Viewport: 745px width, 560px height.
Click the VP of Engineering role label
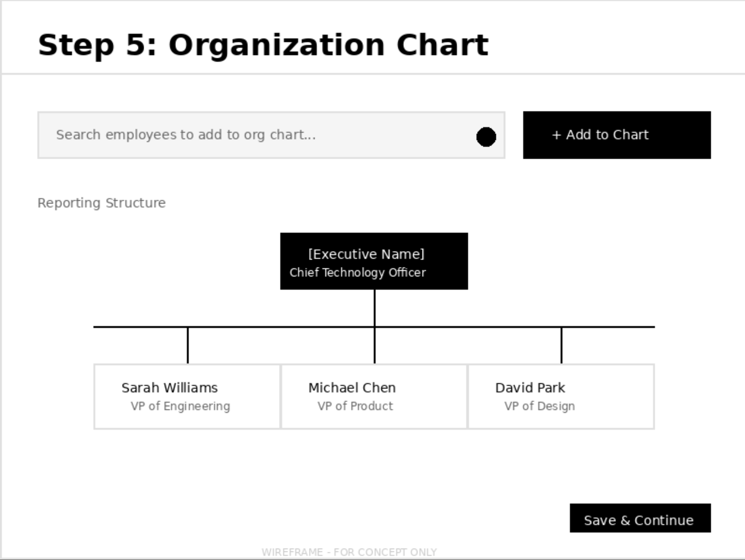coord(180,406)
